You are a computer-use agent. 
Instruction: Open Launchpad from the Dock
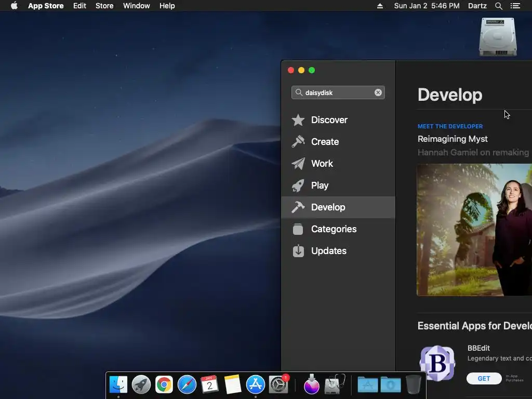[x=141, y=384]
